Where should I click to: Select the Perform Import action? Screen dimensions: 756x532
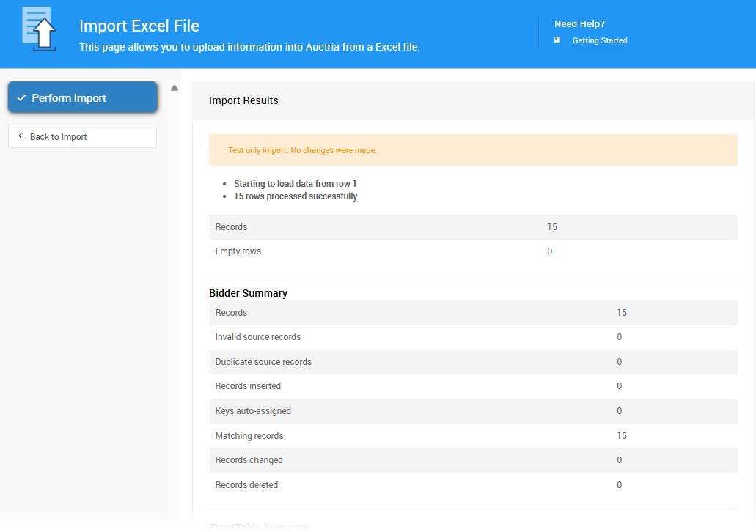[x=82, y=97]
